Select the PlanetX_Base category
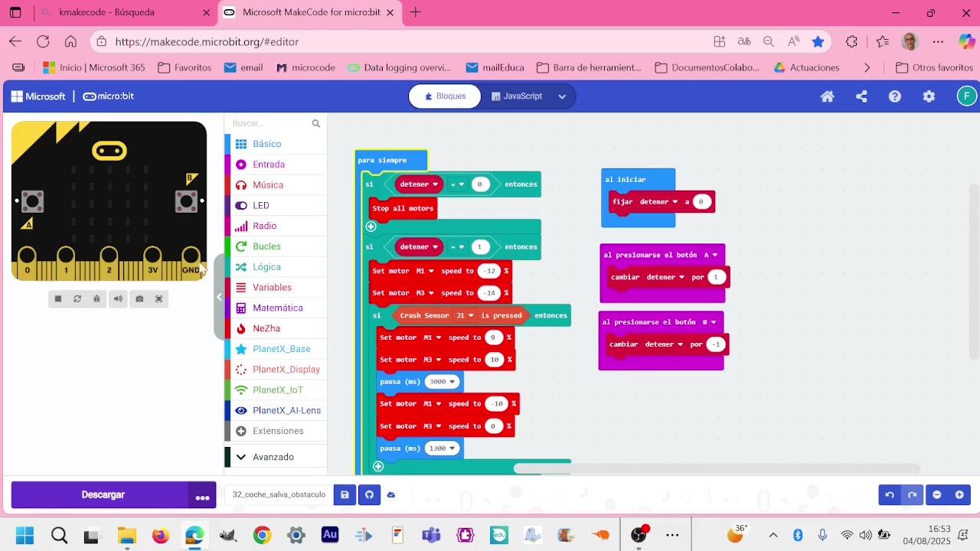Screen dimensions: 980x551 pos(276,349)
